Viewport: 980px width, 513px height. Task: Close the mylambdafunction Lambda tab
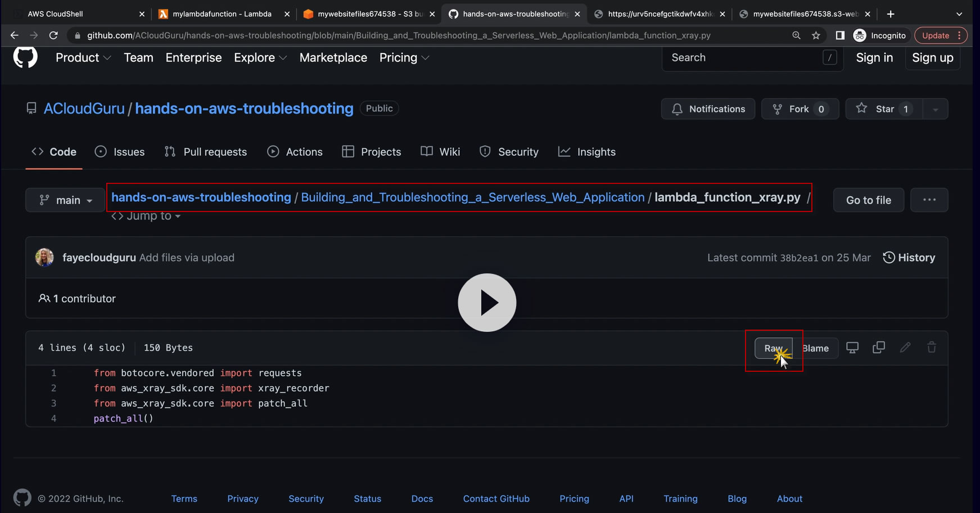pos(287,14)
